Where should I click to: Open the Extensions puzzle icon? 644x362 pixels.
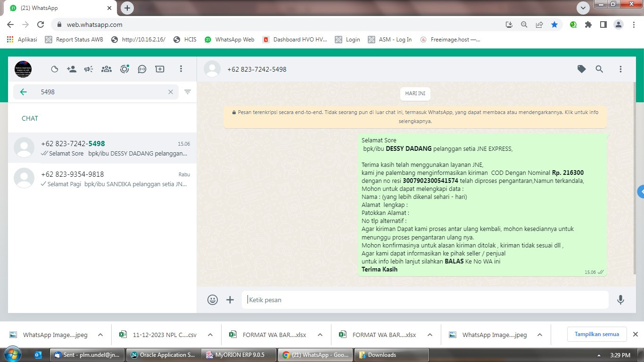point(588,25)
